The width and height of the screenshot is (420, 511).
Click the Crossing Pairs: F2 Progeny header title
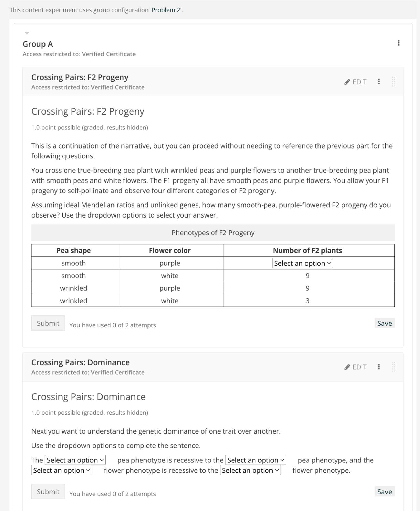point(80,77)
